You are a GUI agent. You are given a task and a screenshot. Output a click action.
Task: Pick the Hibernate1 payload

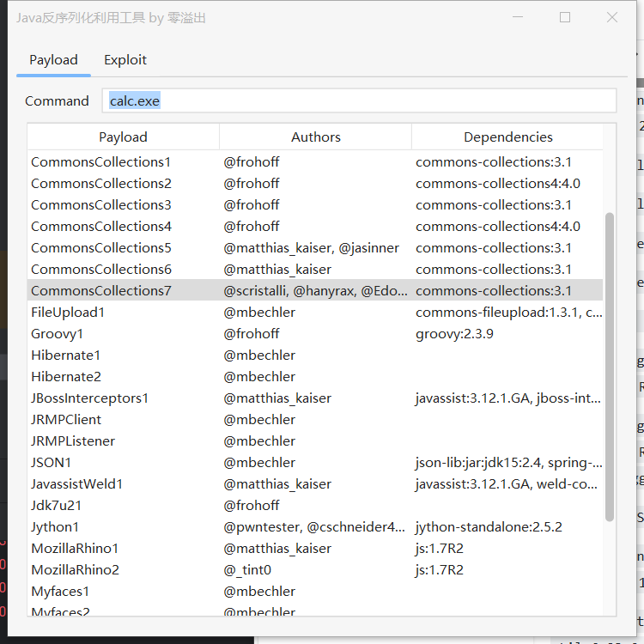(x=66, y=355)
